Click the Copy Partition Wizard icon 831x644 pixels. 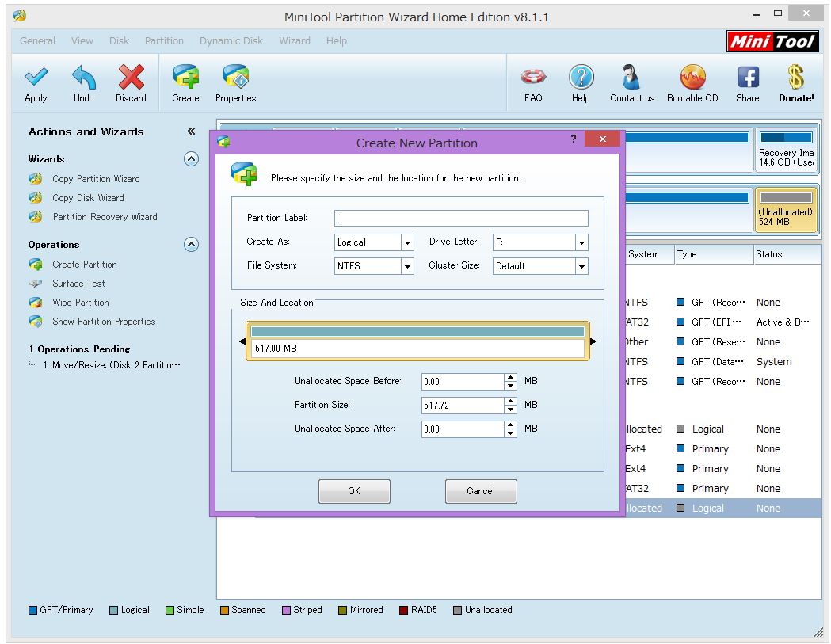coord(36,178)
